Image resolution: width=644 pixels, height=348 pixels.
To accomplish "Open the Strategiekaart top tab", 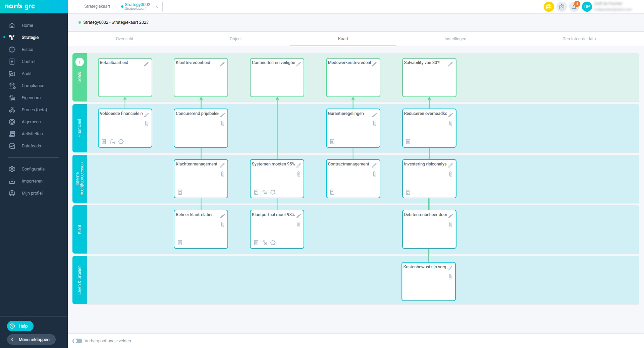I will click(x=97, y=6).
